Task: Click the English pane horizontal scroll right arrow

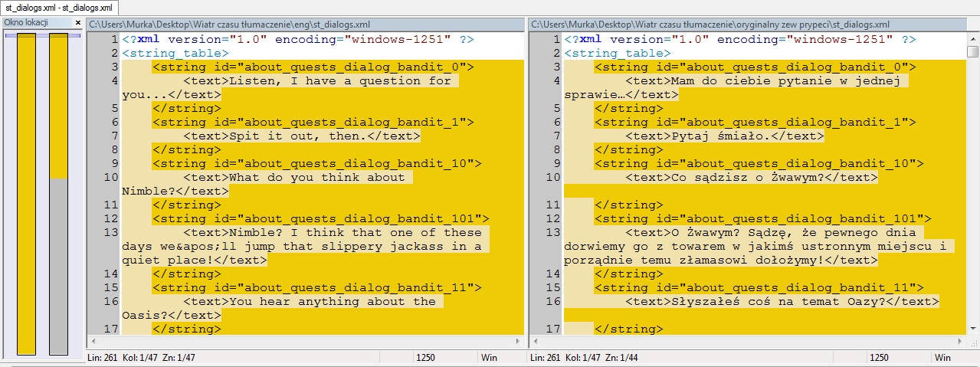Action: point(518,342)
